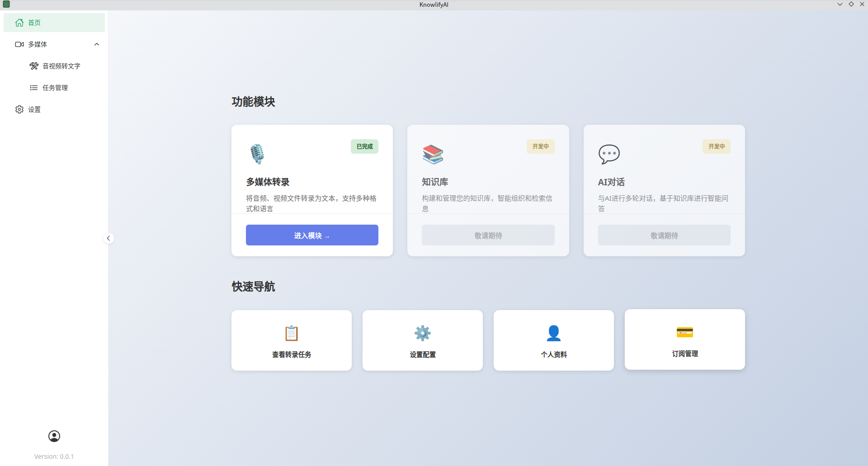868x466 pixels.
Task: Go to 任务管理 in the sidebar
Action: (55, 88)
